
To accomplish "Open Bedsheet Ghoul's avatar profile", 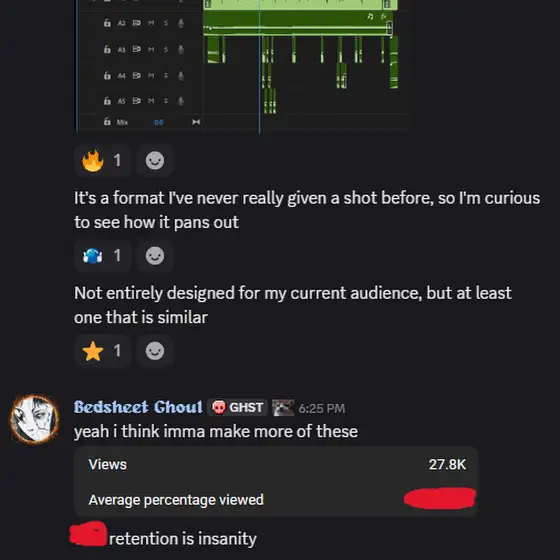I will click(x=35, y=419).
